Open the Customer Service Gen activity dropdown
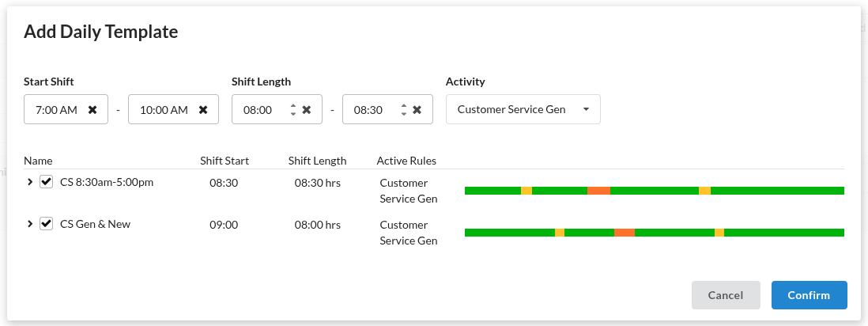868x326 pixels. (523, 110)
